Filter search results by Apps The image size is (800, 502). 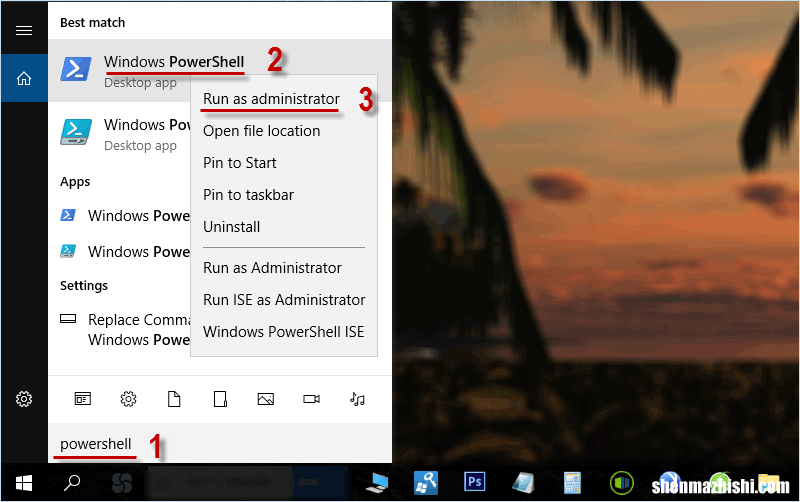click(x=83, y=398)
